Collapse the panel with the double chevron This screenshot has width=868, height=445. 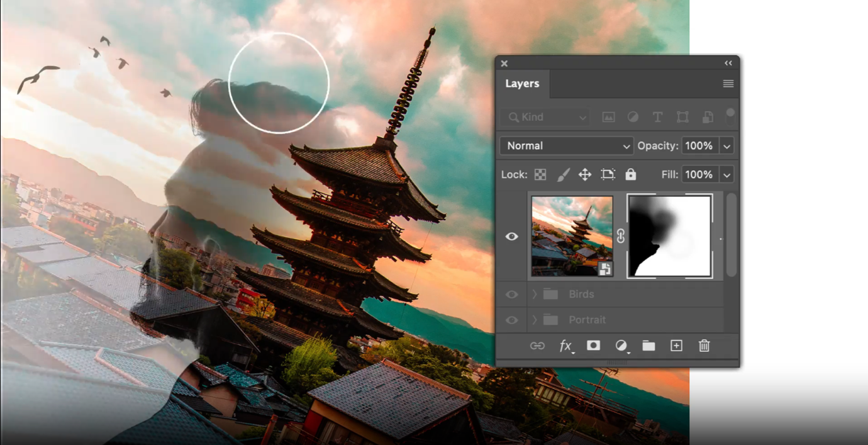click(728, 63)
